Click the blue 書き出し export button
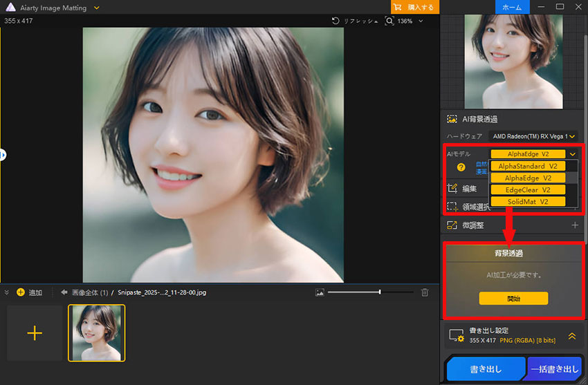This screenshot has height=385, width=588. (486, 369)
